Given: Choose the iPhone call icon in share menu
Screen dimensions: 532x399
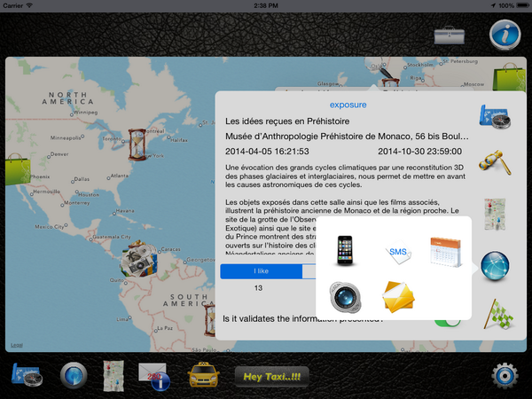Looking at the screenshot, I should point(345,250).
